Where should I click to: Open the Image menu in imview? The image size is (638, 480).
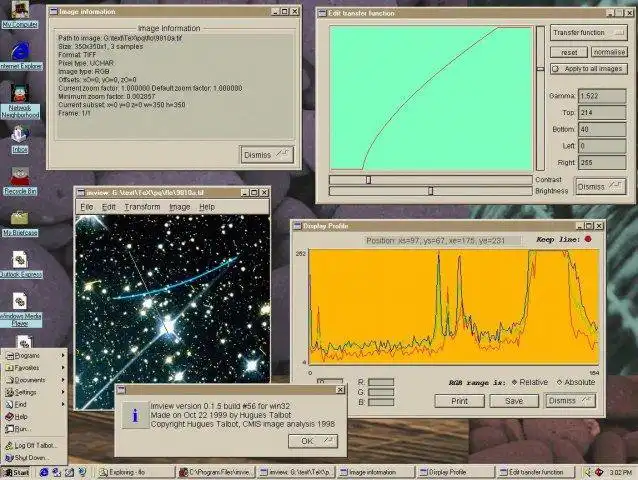click(180, 207)
